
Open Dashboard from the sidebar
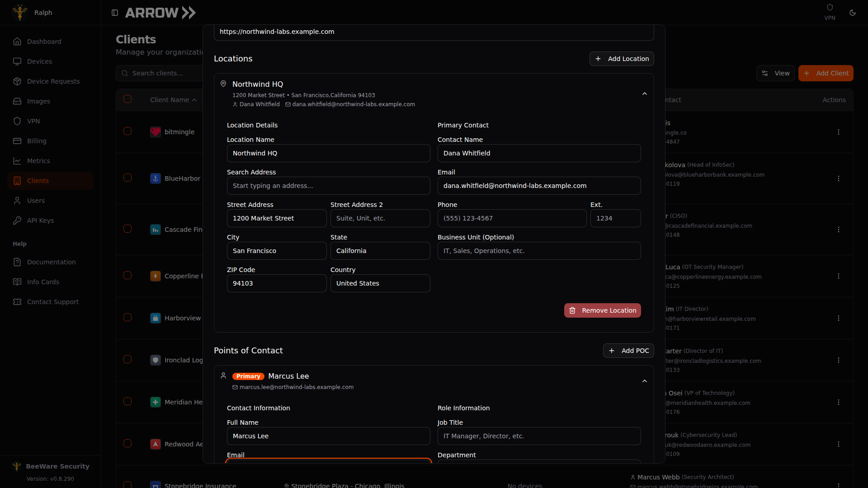pyautogui.click(x=50, y=42)
